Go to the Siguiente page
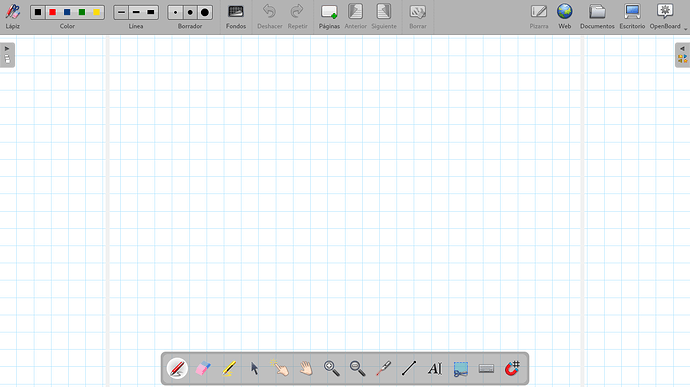 [x=384, y=16]
